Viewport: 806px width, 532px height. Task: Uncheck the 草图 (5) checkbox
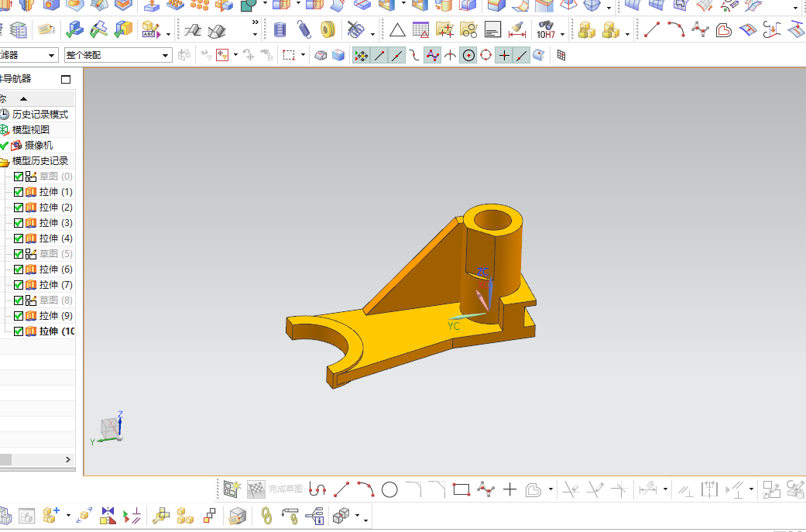[19, 253]
